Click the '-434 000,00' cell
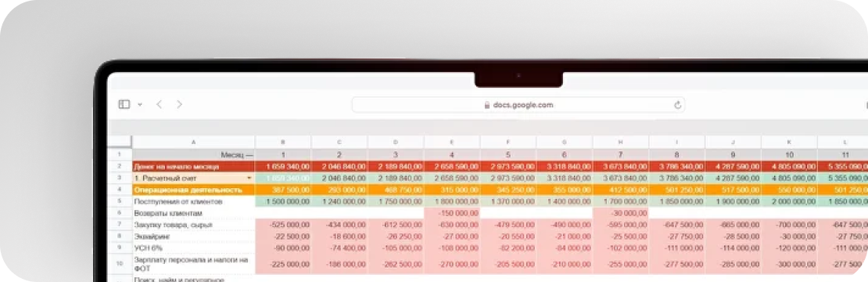The height and width of the screenshot is (282, 868). (340, 225)
